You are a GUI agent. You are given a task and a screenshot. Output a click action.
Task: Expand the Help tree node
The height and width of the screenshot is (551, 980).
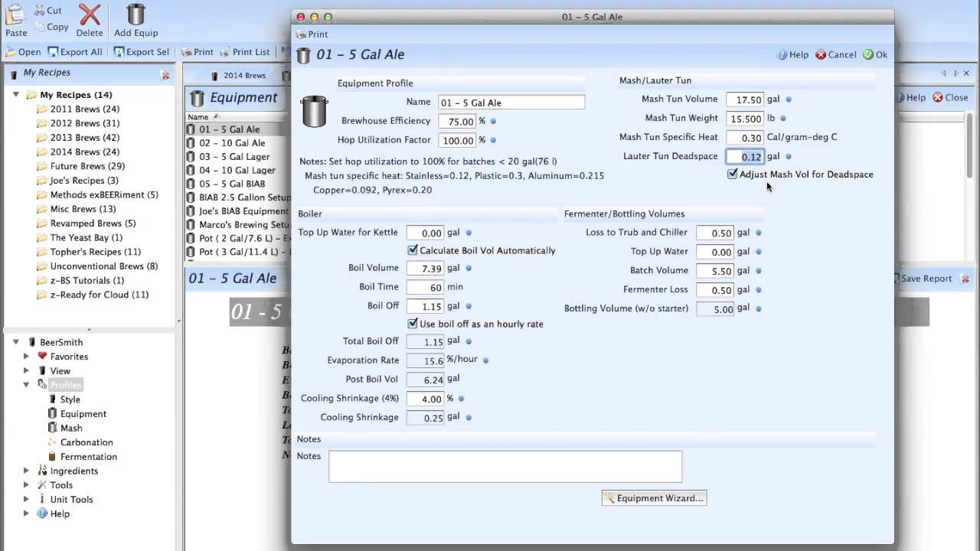(x=27, y=514)
